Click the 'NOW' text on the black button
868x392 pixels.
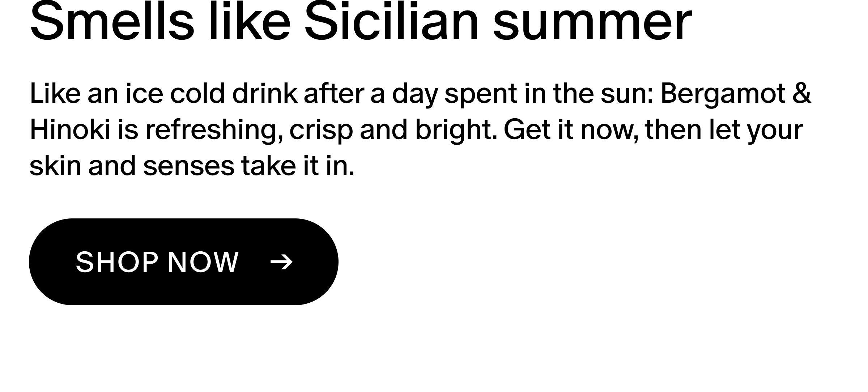[203, 262]
